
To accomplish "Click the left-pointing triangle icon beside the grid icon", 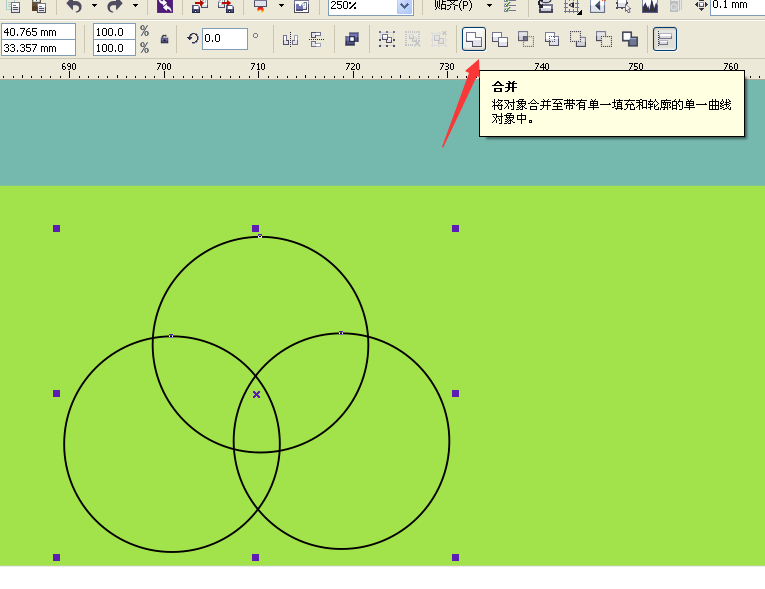I will click(598, 6).
